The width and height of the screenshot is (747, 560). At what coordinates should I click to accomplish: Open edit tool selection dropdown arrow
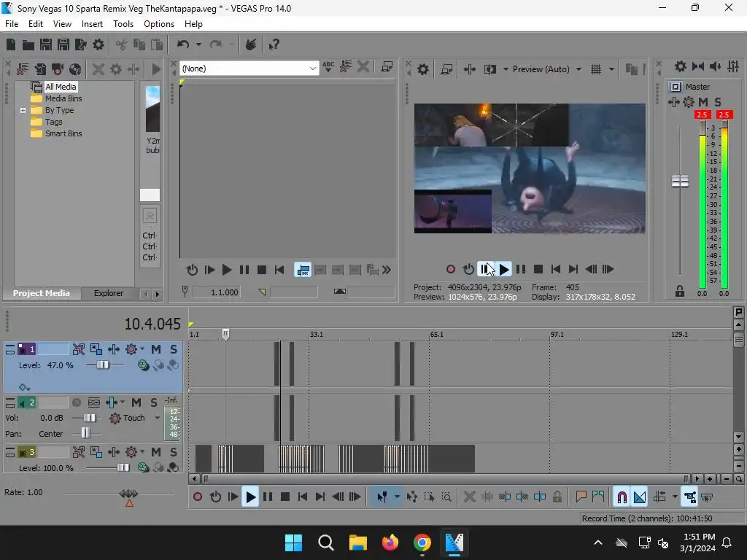tap(397, 497)
